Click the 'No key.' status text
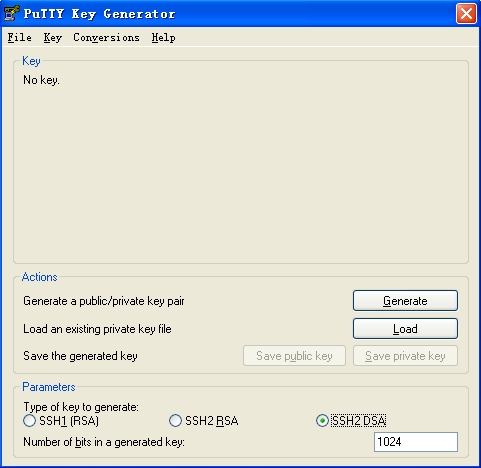Viewport: 481px width, 468px height. pyautogui.click(x=41, y=80)
